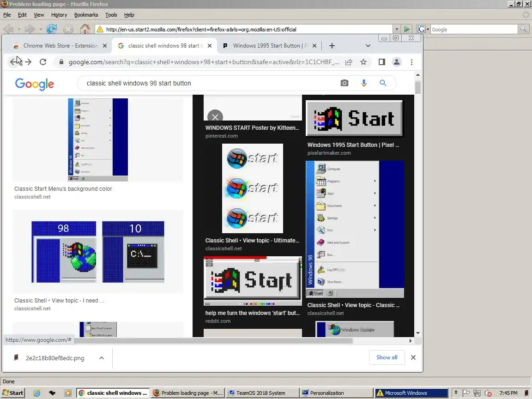This screenshot has width=532, height=399.
Task: Open Firefox Tools menu
Action: 111,15
